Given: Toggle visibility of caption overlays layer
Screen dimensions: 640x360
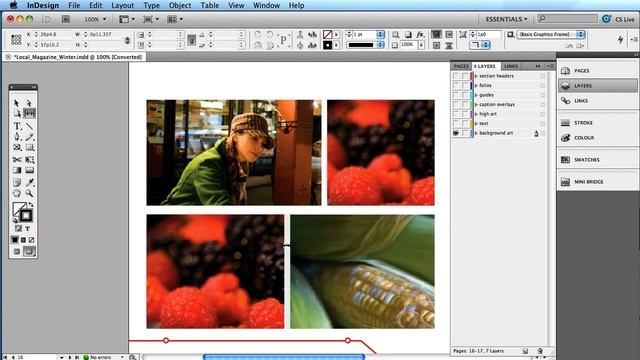Looking at the screenshot, I should pos(456,104).
